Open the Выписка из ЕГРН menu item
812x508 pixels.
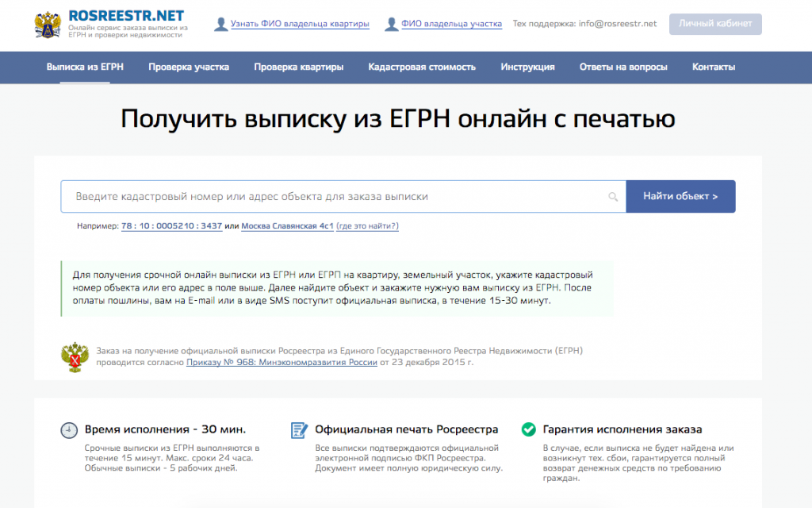pyautogui.click(x=85, y=67)
